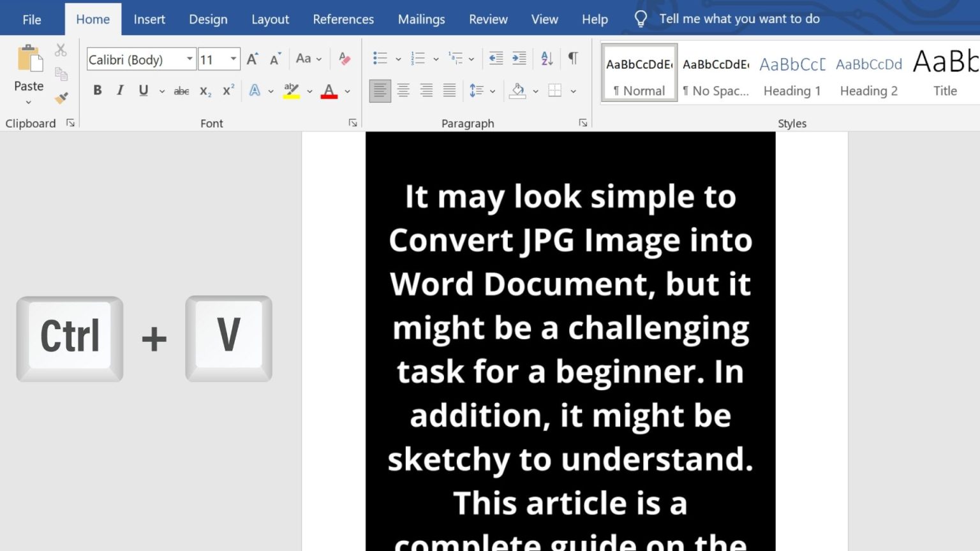Screen dimensions: 980x551
Task: Apply Text Effects glowing A icon
Action: coord(255,91)
